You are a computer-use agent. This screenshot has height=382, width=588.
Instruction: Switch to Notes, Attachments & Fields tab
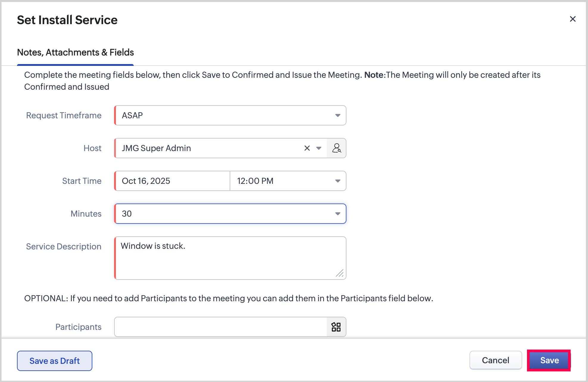[x=75, y=52]
